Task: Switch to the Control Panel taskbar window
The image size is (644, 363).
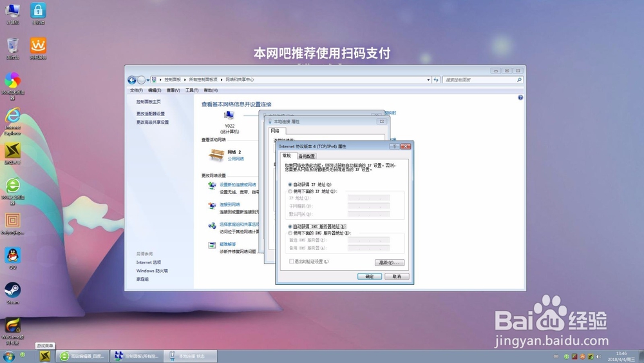Action: pyautogui.click(x=137, y=356)
